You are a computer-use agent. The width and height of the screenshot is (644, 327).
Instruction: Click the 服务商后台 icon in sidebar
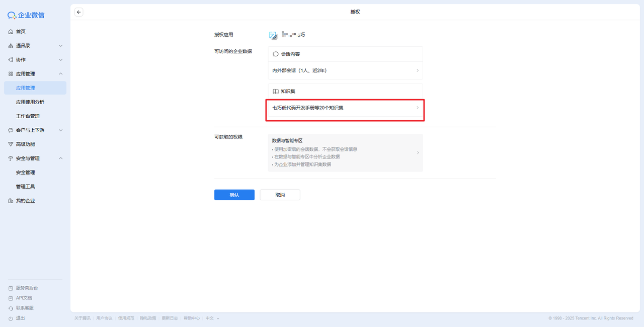pyautogui.click(x=11, y=288)
